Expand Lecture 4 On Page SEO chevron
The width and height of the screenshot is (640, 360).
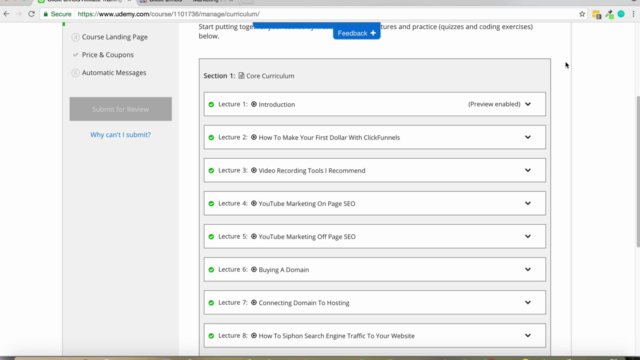pyautogui.click(x=528, y=203)
